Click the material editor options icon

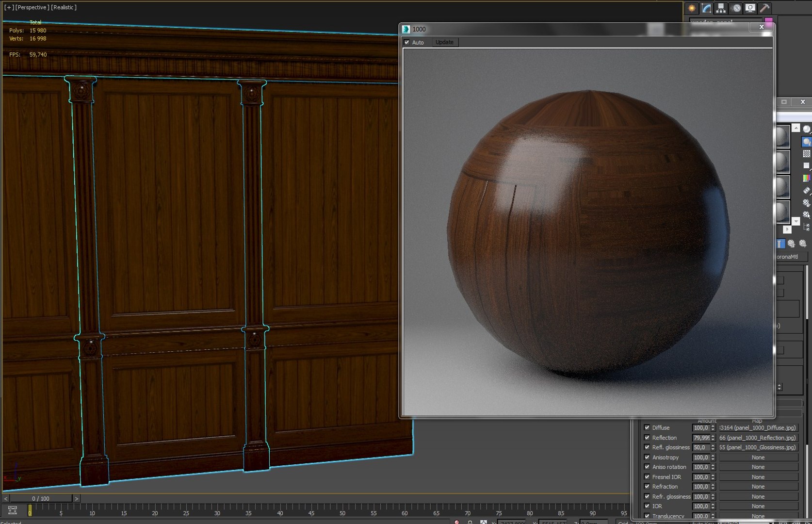click(x=807, y=203)
